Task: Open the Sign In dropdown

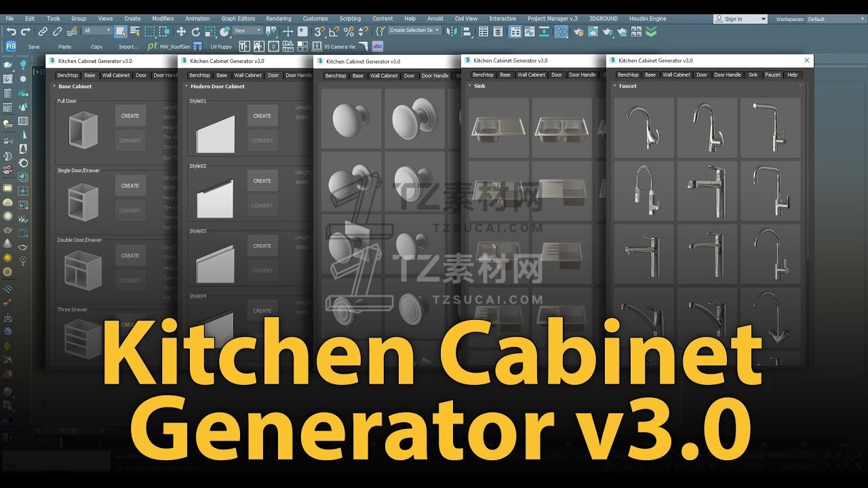Action: 741,19
